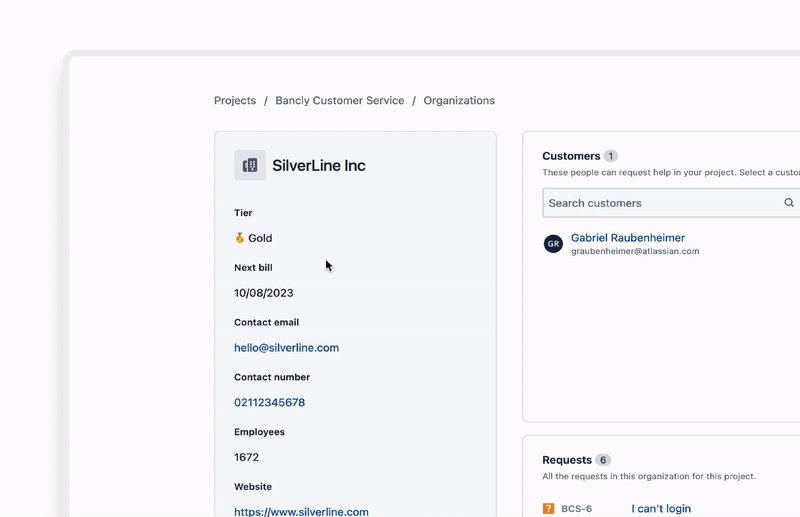Click the Customers section heading

coord(571,156)
